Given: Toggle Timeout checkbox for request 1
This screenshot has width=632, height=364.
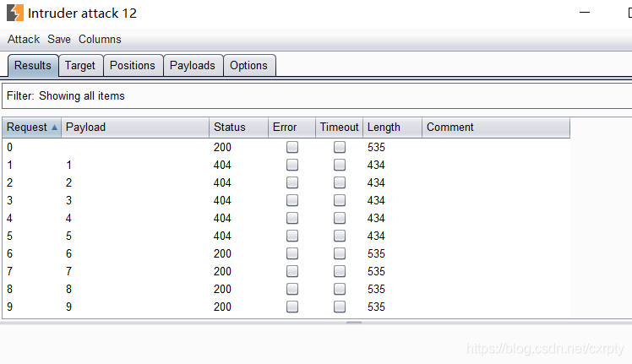Looking at the screenshot, I should [340, 165].
